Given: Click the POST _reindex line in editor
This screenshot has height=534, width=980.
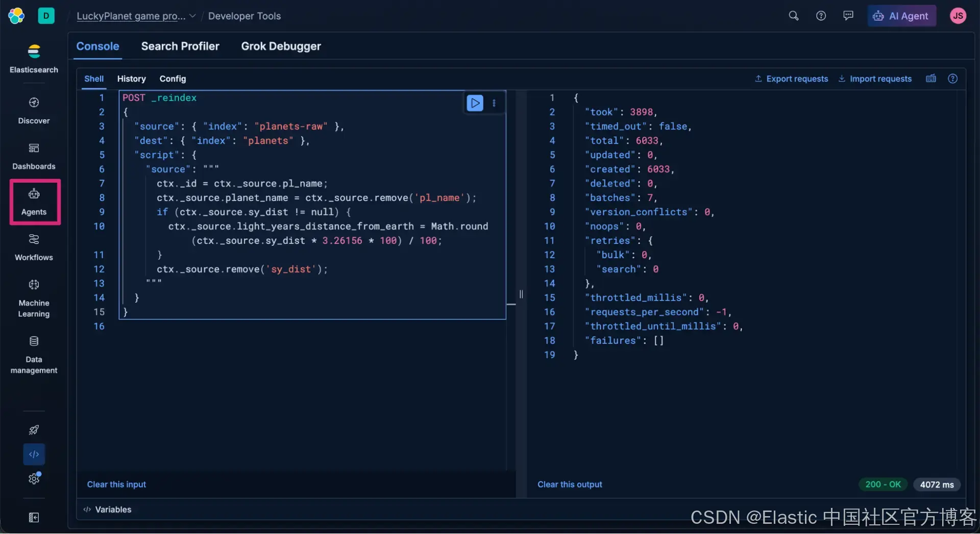Looking at the screenshot, I should (159, 98).
